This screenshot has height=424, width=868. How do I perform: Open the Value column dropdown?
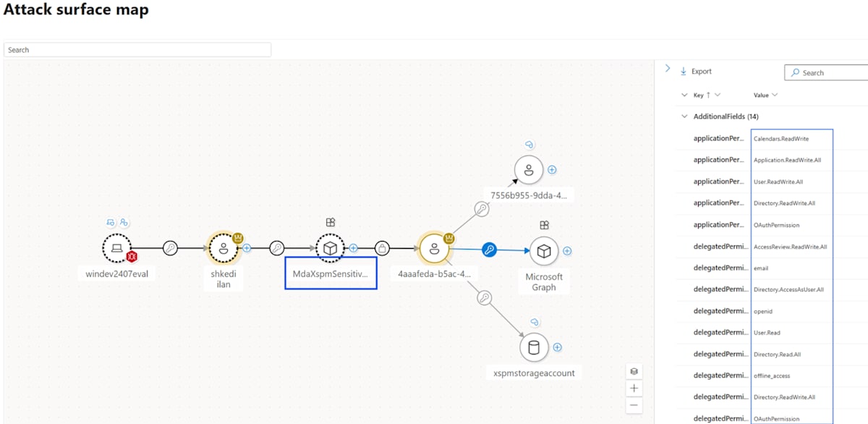[775, 95]
